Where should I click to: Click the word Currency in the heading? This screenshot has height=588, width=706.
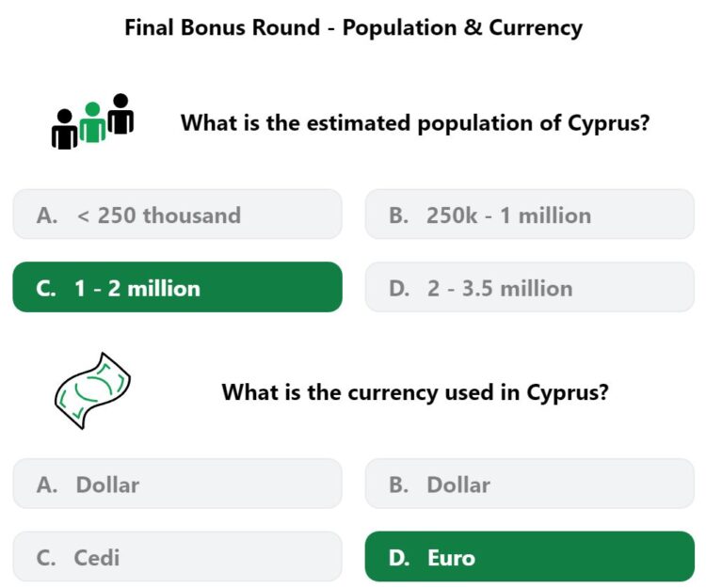coord(536,28)
